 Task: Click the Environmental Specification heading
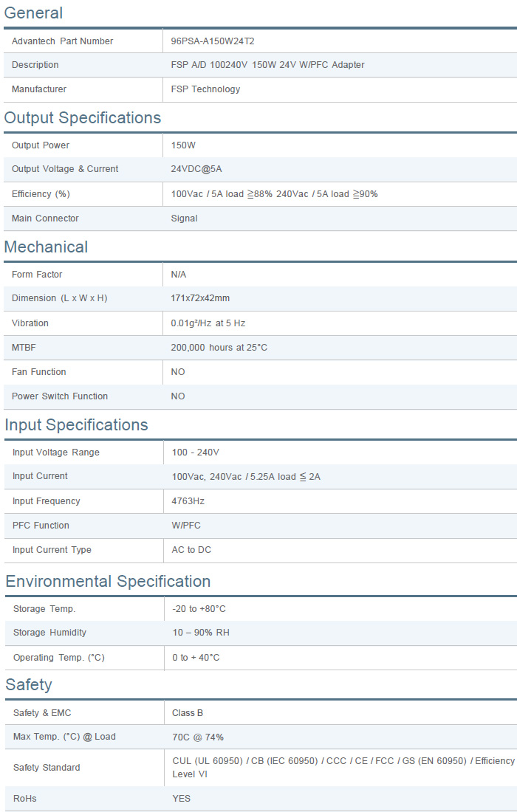(x=108, y=582)
